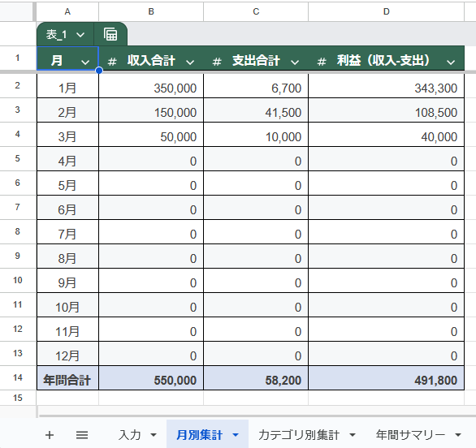Select the 月別集計 sheet tab

tap(200, 435)
